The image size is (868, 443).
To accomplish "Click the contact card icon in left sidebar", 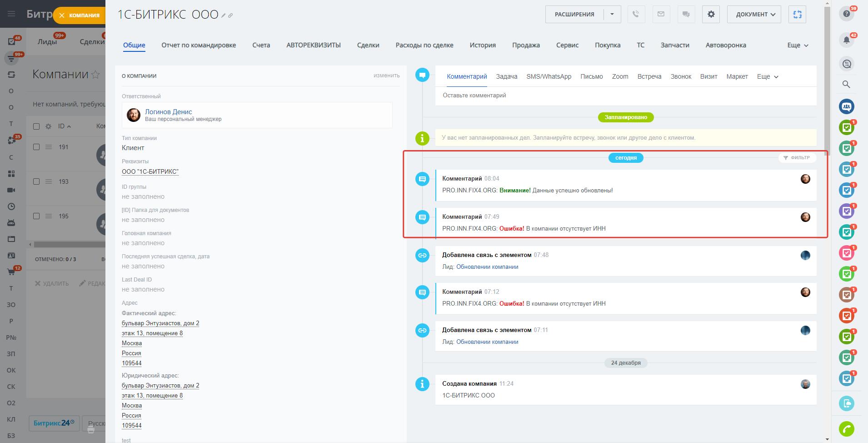I will coord(11,256).
